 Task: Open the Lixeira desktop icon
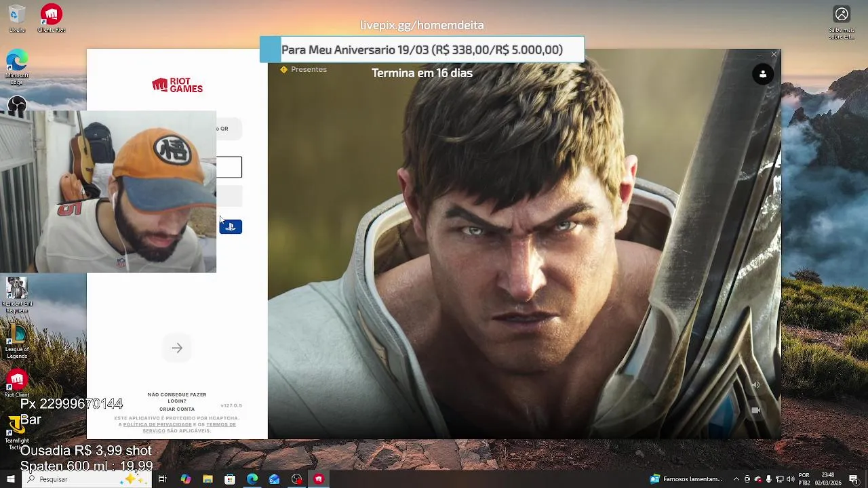(17, 18)
